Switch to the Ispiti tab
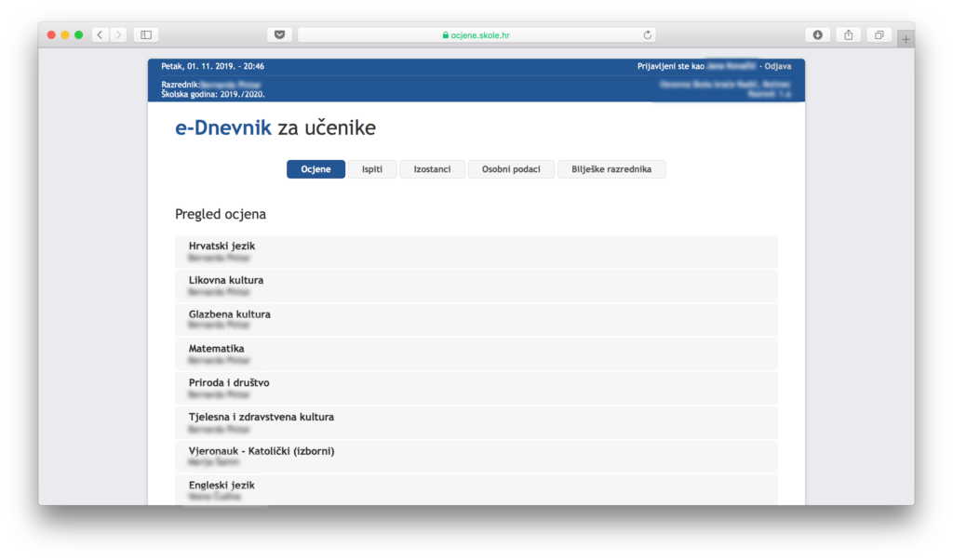This screenshot has width=953, height=560. [x=372, y=169]
